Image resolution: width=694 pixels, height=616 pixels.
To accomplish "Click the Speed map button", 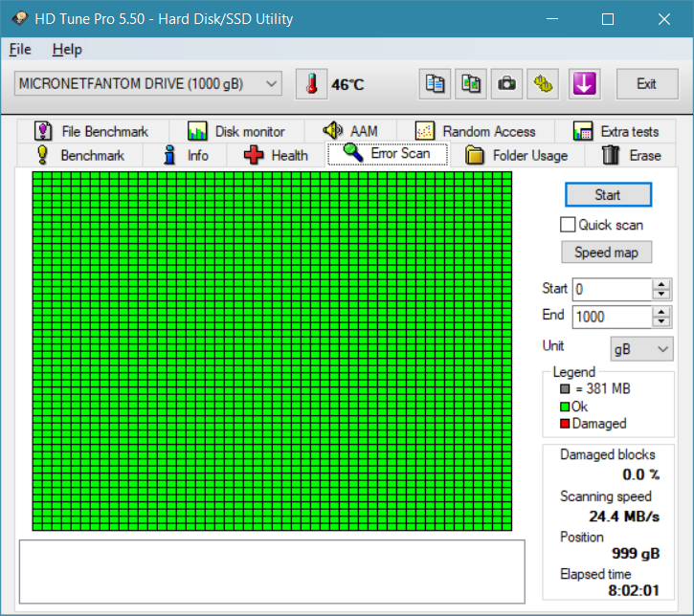I will tap(606, 253).
